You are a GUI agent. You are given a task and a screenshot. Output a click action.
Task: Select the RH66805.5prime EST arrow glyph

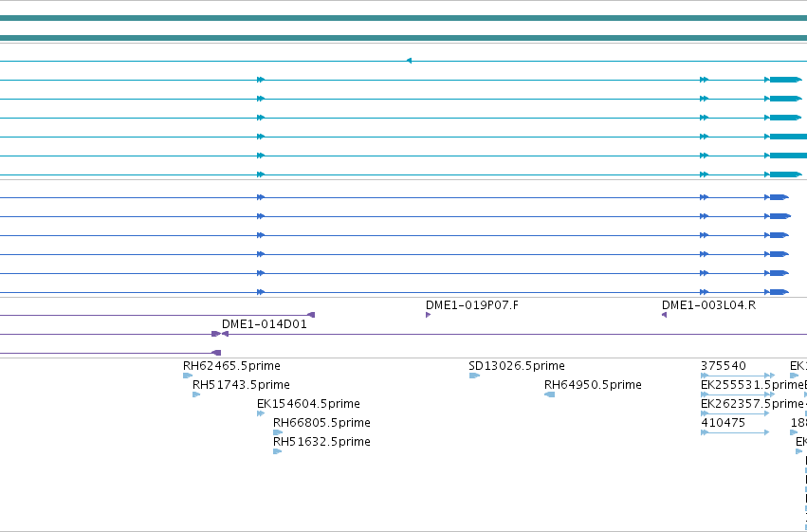click(278, 432)
